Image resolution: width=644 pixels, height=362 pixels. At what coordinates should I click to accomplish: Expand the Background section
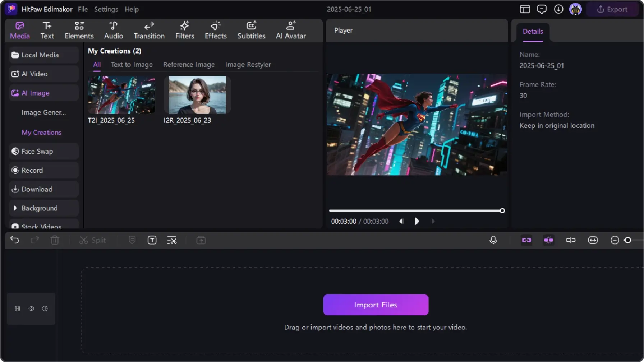[x=44, y=208]
